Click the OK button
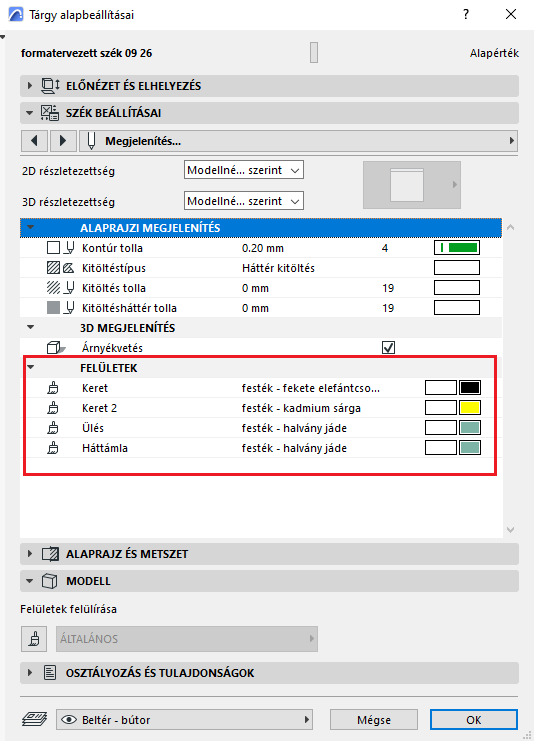The height and width of the screenshot is (741, 534). 474,720
